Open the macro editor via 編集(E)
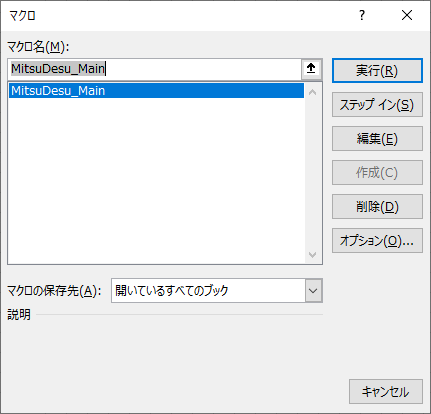The image size is (431, 414). pyautogui.click(x=377, y=139)
